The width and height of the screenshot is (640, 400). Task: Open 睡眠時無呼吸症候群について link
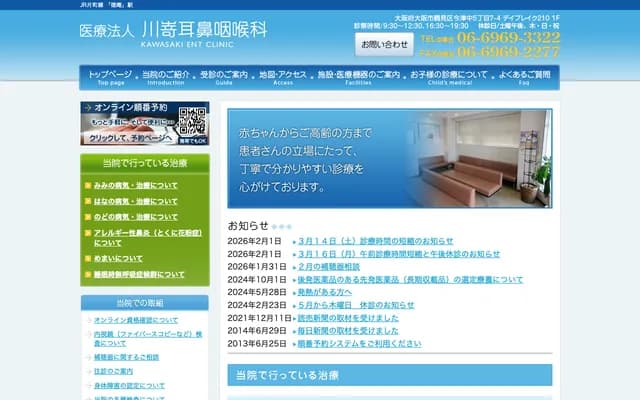[x=139, y=274]
